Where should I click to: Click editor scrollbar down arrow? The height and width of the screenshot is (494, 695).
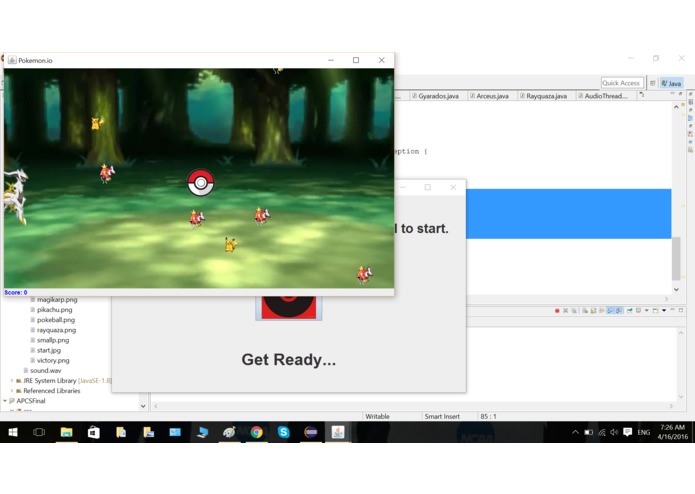point(676,289)
